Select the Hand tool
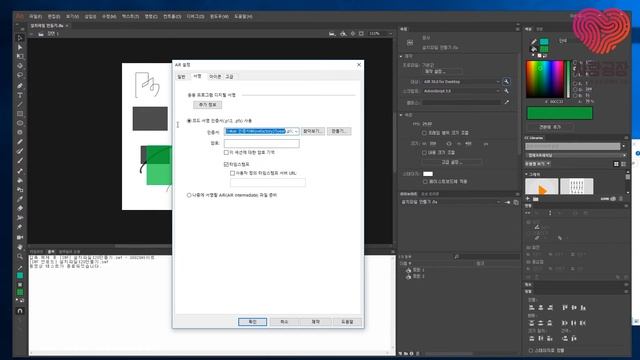The width and height of the screenshot is (640, 360). pos(20,247)
